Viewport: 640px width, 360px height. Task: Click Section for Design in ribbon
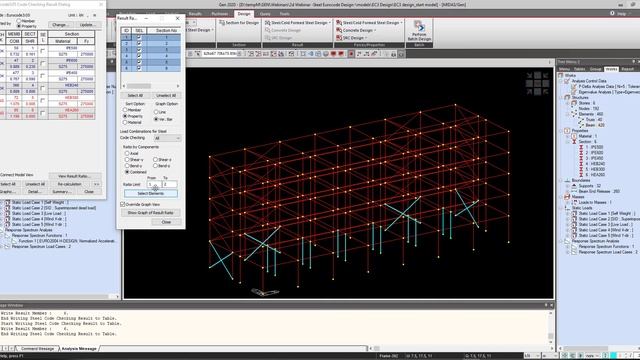[x=239, y=23]
